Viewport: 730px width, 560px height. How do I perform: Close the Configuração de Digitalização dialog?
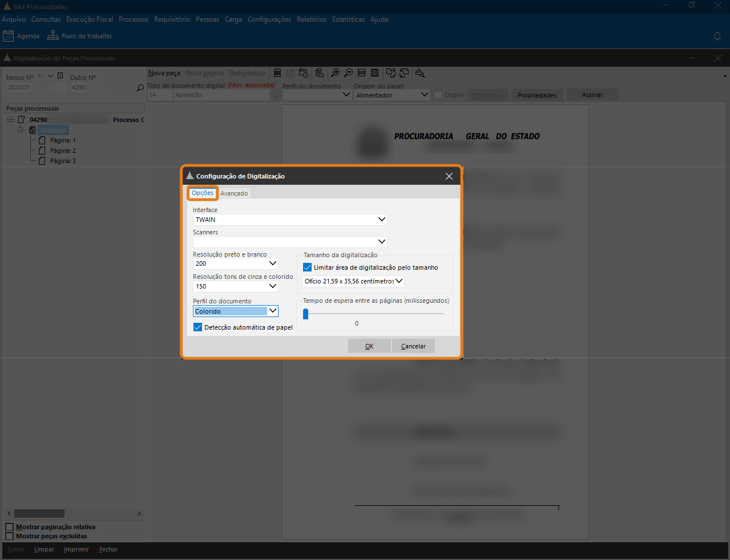pos(449,176)
